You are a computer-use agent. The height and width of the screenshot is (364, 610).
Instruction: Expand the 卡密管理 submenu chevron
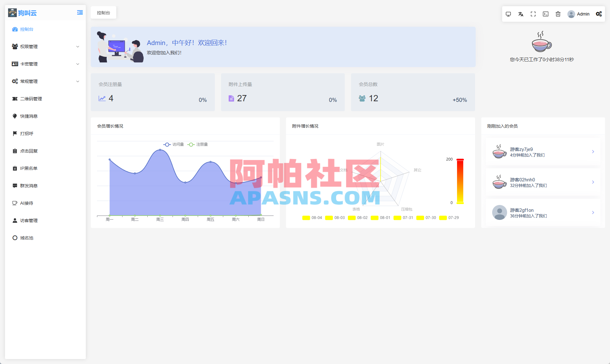pyautogui.click(x=78, y=64)
